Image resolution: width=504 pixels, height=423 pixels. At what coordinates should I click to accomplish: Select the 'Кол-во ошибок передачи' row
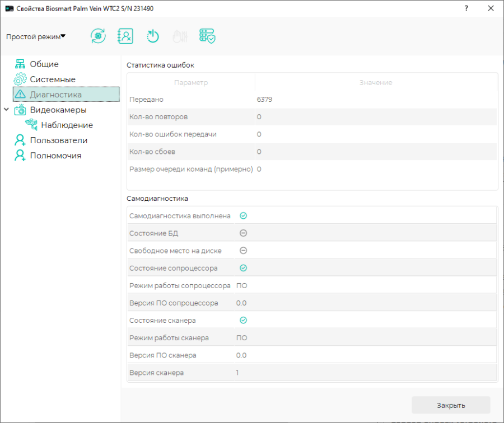pos(312,134)
